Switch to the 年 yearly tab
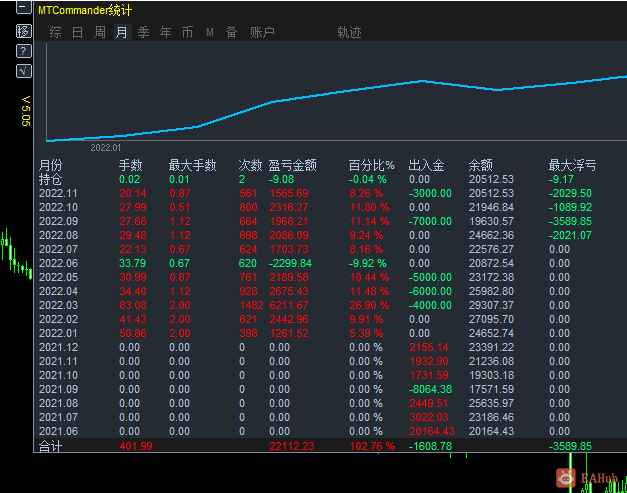627x493 pixels. tap(165, 32)
